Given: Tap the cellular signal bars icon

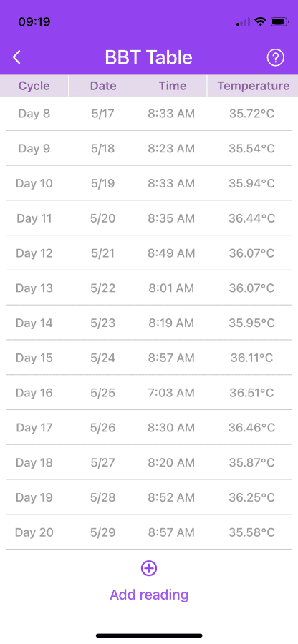Looking at the screenshot, I should point(243,21).
